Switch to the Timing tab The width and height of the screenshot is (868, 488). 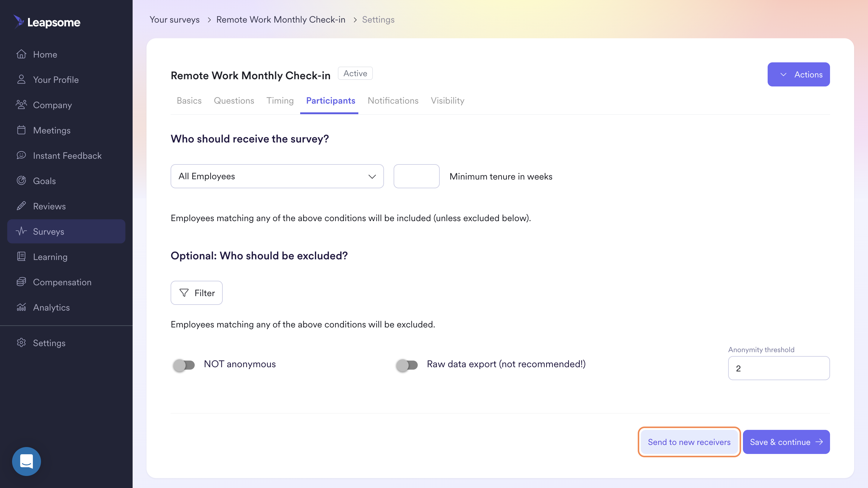pyautogui.click(x=280, y=101)
